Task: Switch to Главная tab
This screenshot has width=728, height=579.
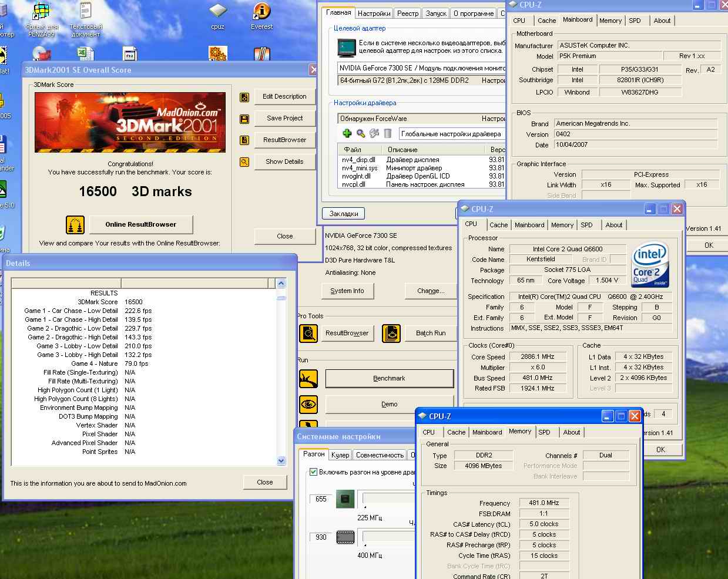Action: [338, 12]
